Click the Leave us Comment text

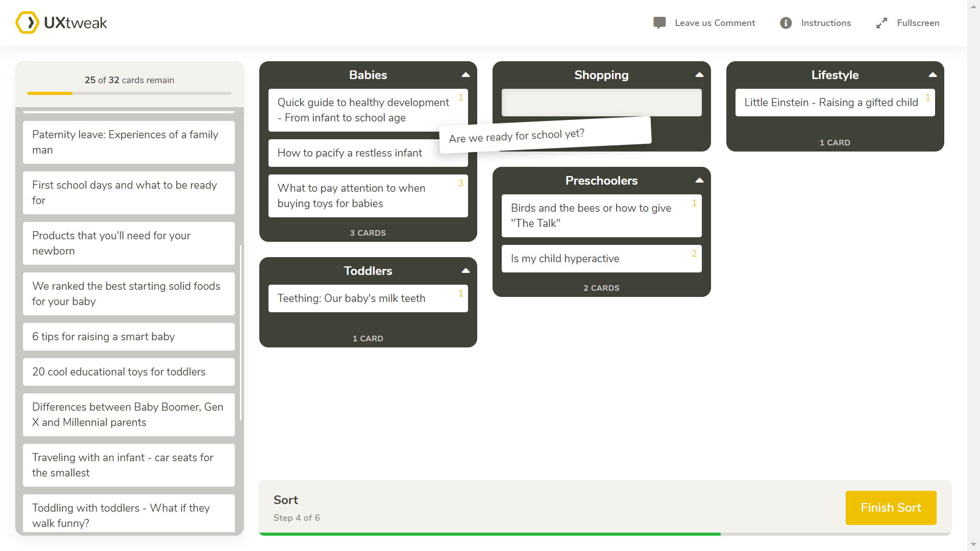pyautogui.click(x=715, y=23)
